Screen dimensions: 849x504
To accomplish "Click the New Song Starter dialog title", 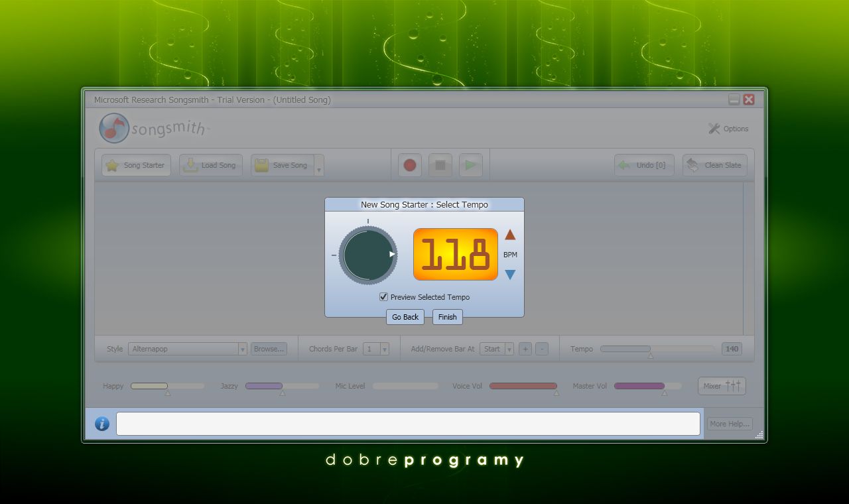I will pos(424,204).
